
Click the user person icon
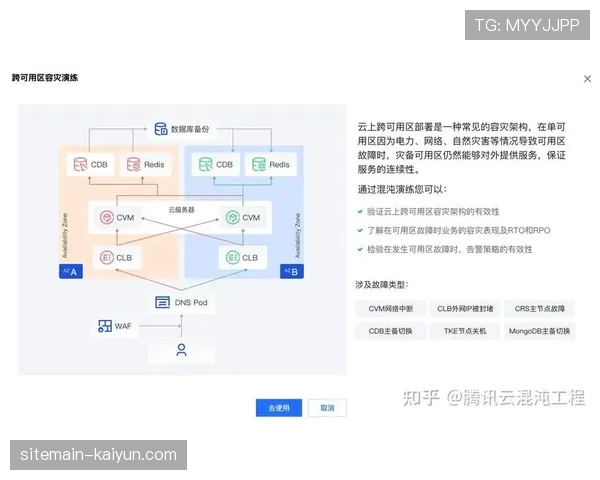[181, 350]
